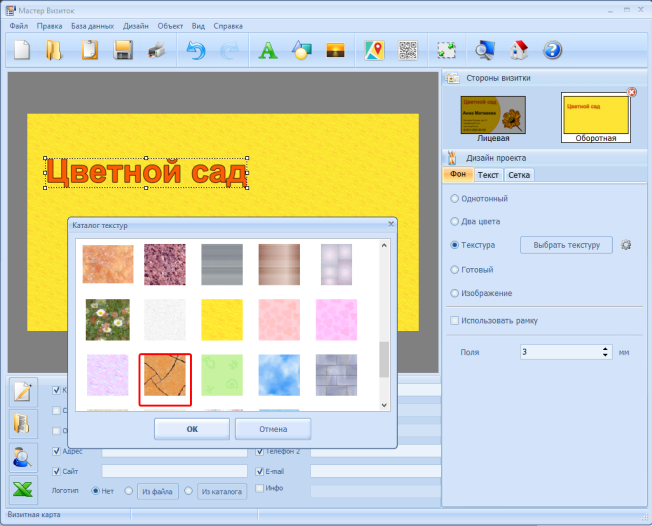Enable the Инфо checkbox
This screenshot has width=652, height=526.
pos(259,488)
